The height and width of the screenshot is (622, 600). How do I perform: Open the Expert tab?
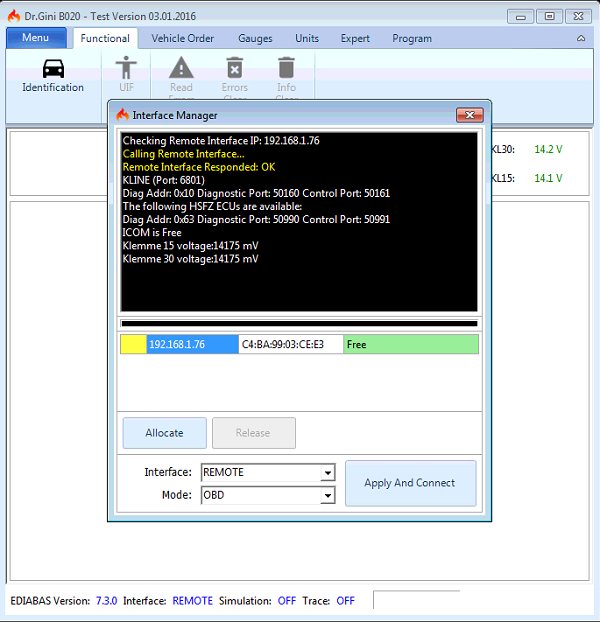click(x=355, y=39)
